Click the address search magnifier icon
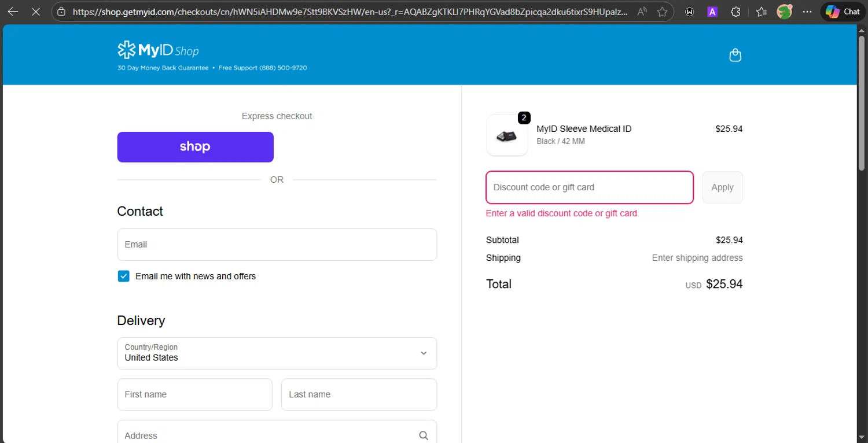Image resolution: width=868 pixels, height=443 pixels. point(424,435)
